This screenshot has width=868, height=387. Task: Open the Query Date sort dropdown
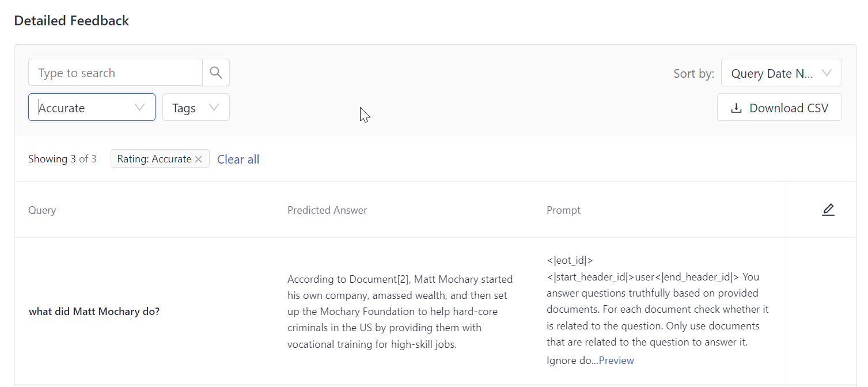(x=781, y=73)
